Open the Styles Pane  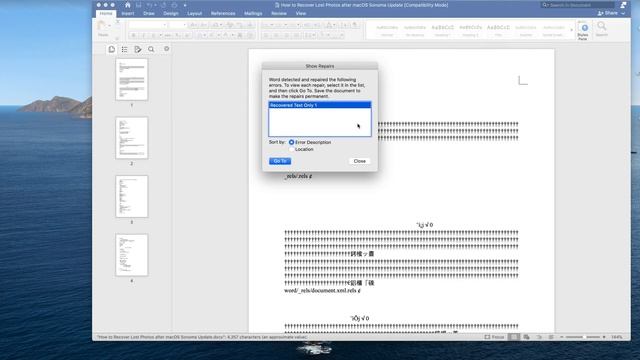click(x=584, y=31)
